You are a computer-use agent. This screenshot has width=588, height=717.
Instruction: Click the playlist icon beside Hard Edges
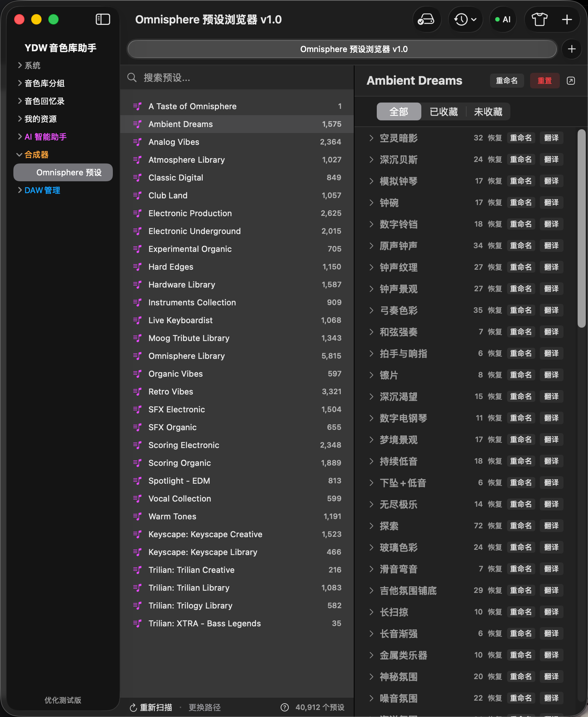tap(137, 267)
